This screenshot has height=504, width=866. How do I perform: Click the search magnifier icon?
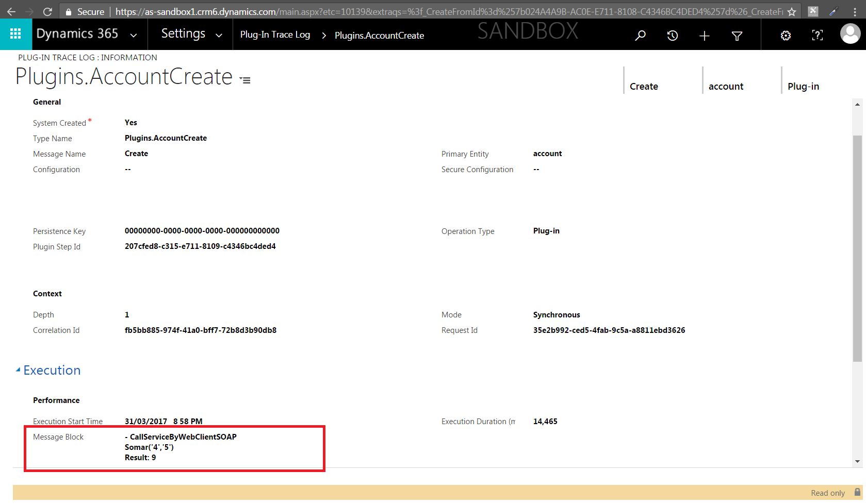coord(640,36)
